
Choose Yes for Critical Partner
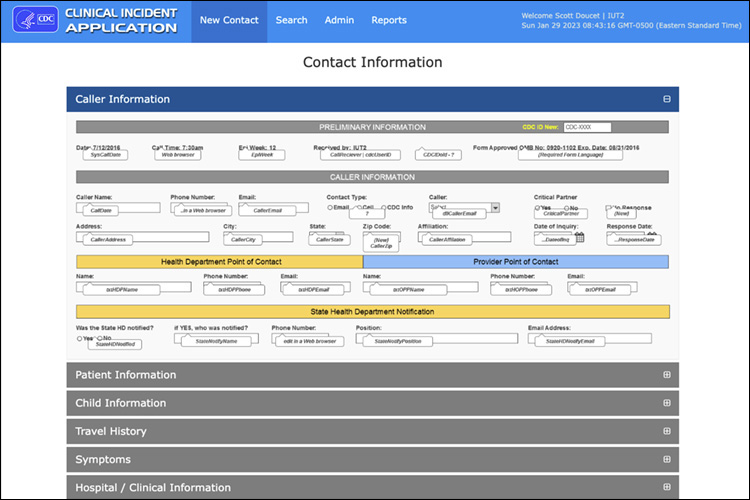pos(538,208)
